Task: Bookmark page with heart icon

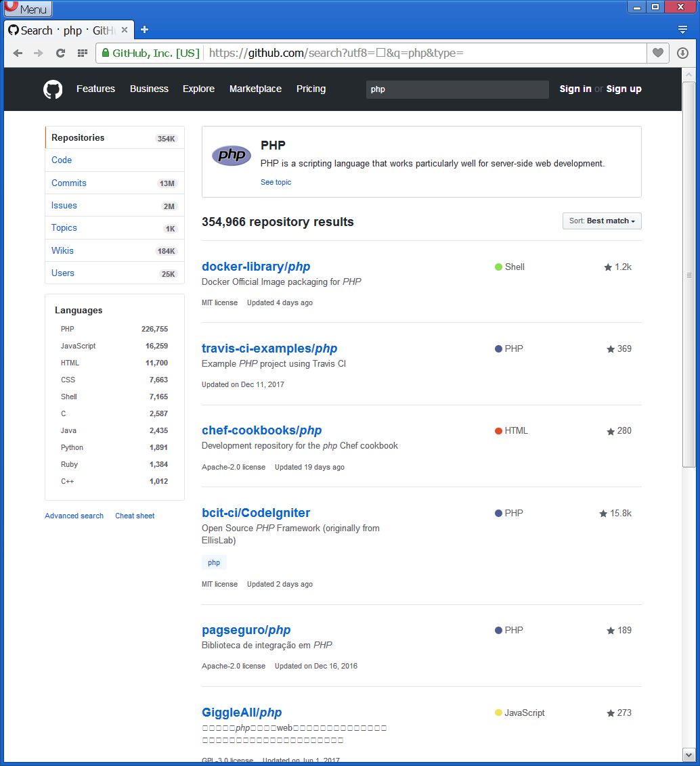Action: [x=658, y=53]
